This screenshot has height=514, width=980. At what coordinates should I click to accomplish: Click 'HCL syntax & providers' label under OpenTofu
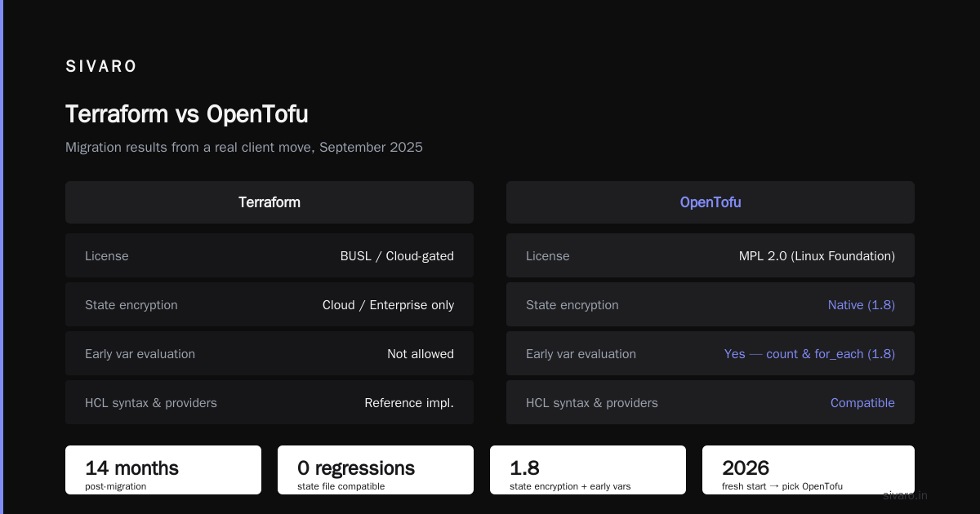[592, 403]
